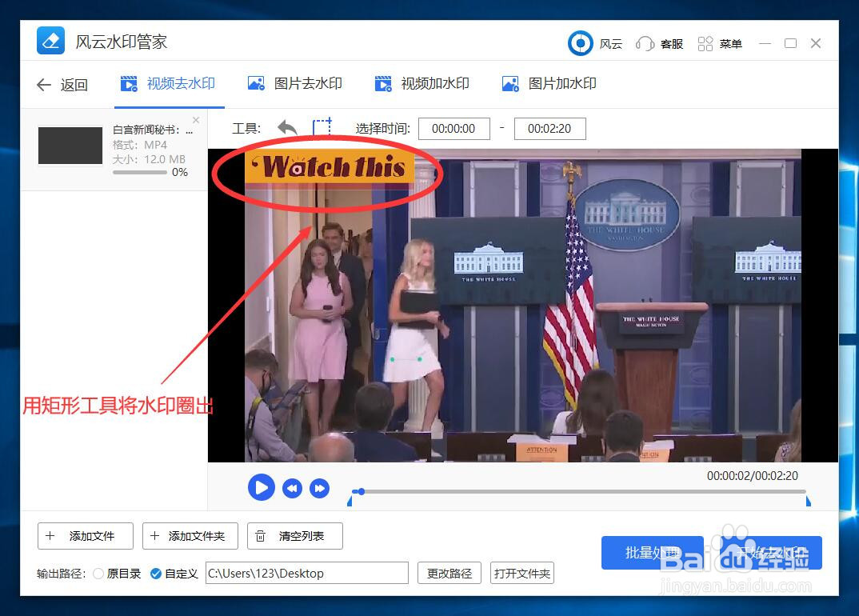859x616 pixels.
Task: Remove the 白宫新闻秘书 MP4 from the file list
Action: tap(195, 119)
